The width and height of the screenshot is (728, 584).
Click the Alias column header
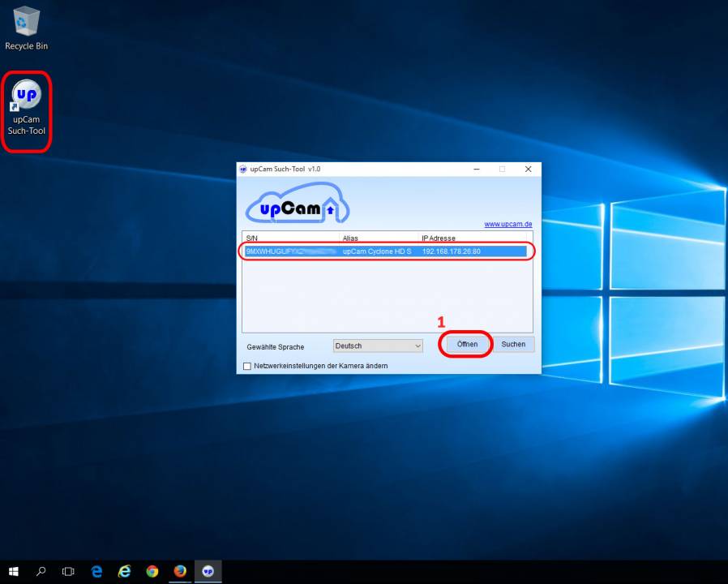pos(379,238)
